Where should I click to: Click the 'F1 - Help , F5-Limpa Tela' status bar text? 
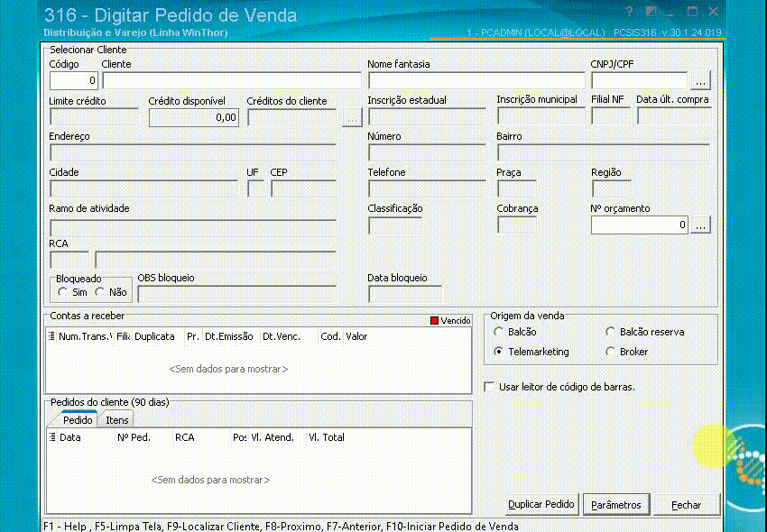pos(103,527)
